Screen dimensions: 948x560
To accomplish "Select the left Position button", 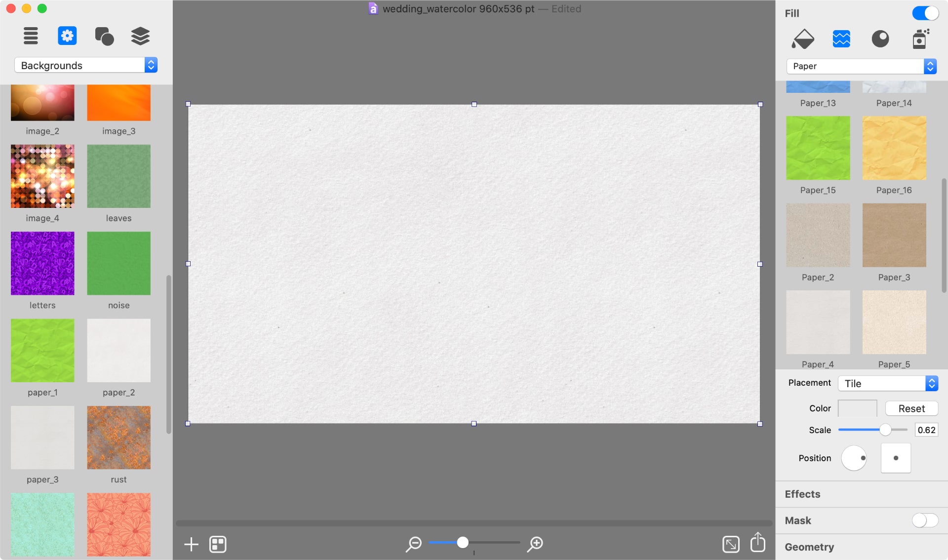I will click(854, 458).
